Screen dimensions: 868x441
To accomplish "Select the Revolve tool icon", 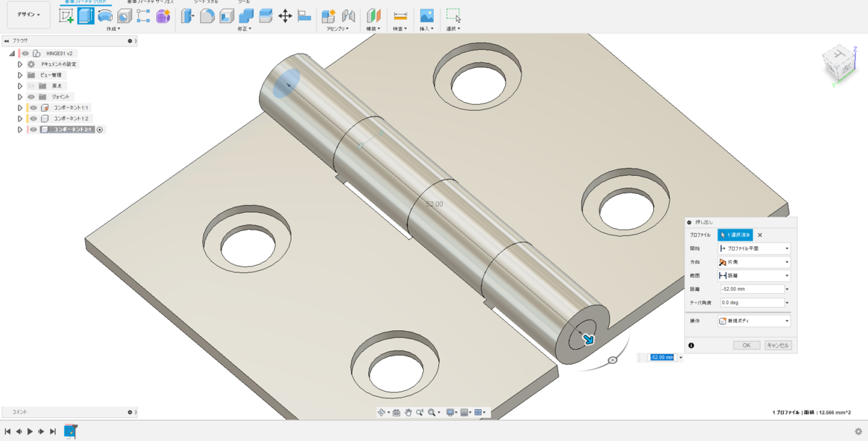I will tap(106, 16).
